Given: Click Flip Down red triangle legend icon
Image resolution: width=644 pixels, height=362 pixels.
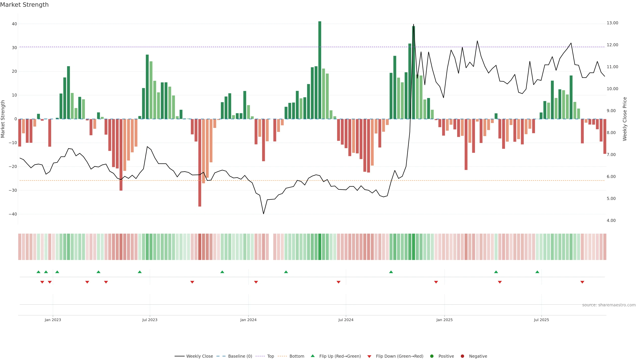Looking at the screenshot, I should (x=369, y=356).
